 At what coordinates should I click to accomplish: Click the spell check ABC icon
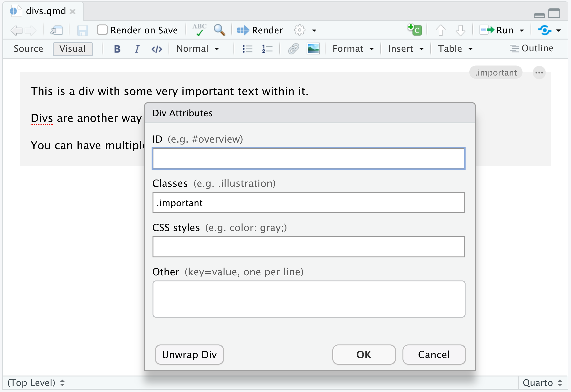(x=199, y=30)
